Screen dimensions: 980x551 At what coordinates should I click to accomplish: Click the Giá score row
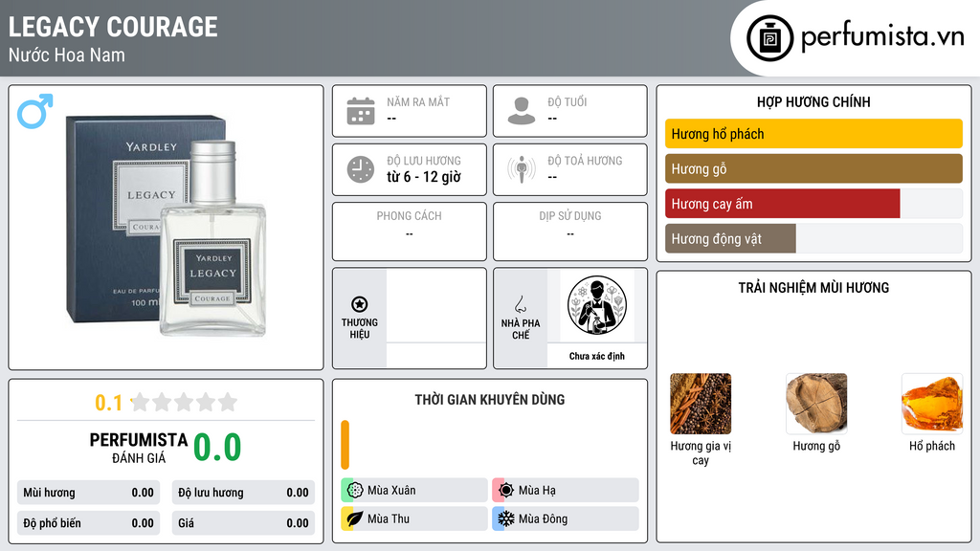[x=243, y=523]
